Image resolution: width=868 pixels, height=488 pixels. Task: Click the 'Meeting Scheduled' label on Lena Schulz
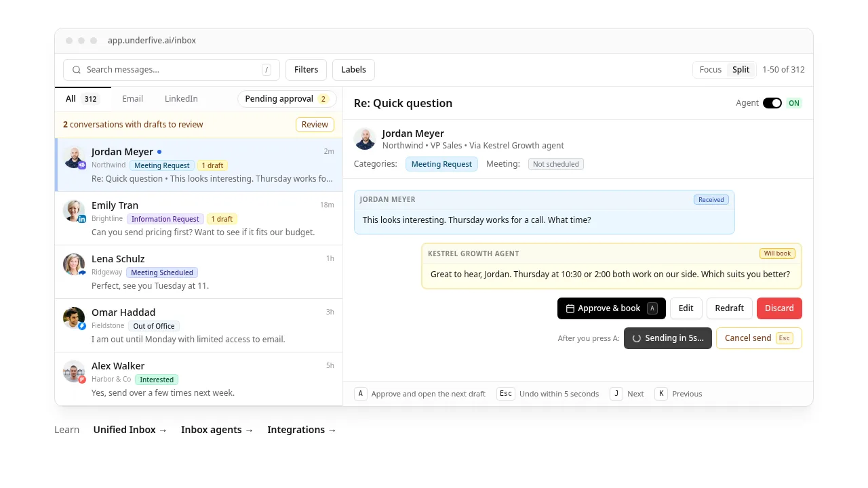point(162,272)
